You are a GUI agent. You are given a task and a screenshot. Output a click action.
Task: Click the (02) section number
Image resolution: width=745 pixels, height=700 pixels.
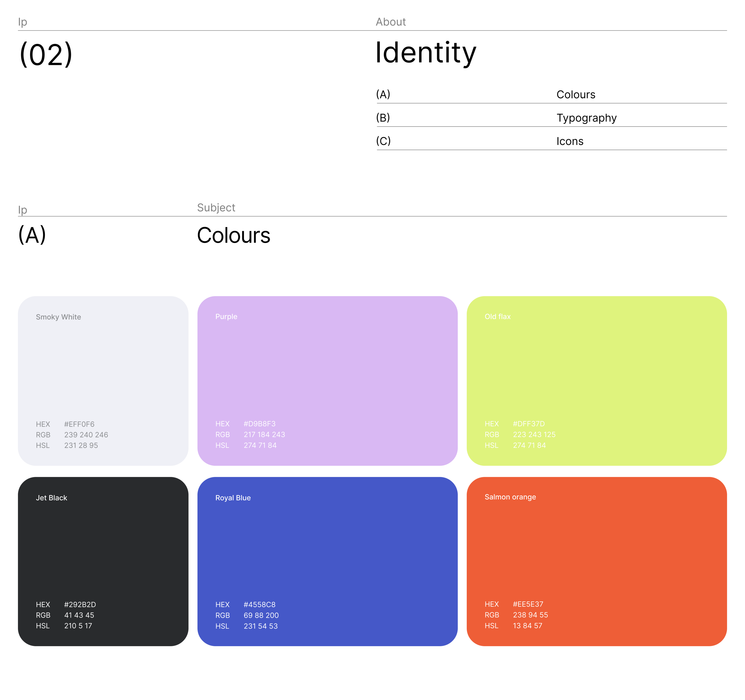point(46,55)
